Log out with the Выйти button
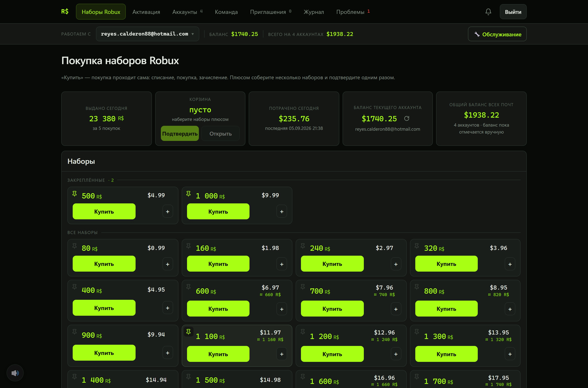The height and width of the screenshot is (388, 588). [513, 12]
